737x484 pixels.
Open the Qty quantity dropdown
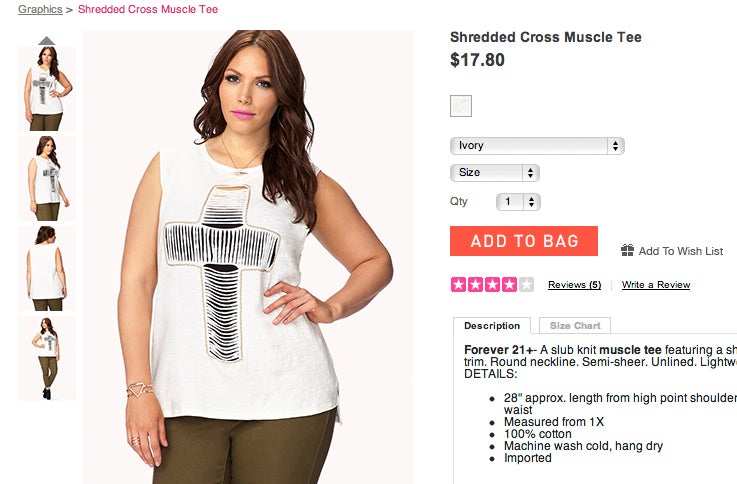(x=518, y=202)
